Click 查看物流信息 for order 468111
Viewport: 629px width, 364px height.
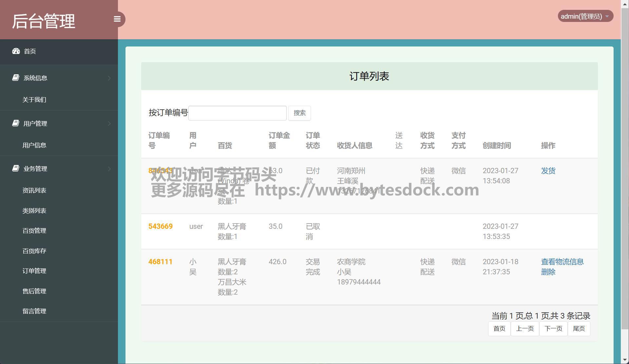(x=562, y=262)
